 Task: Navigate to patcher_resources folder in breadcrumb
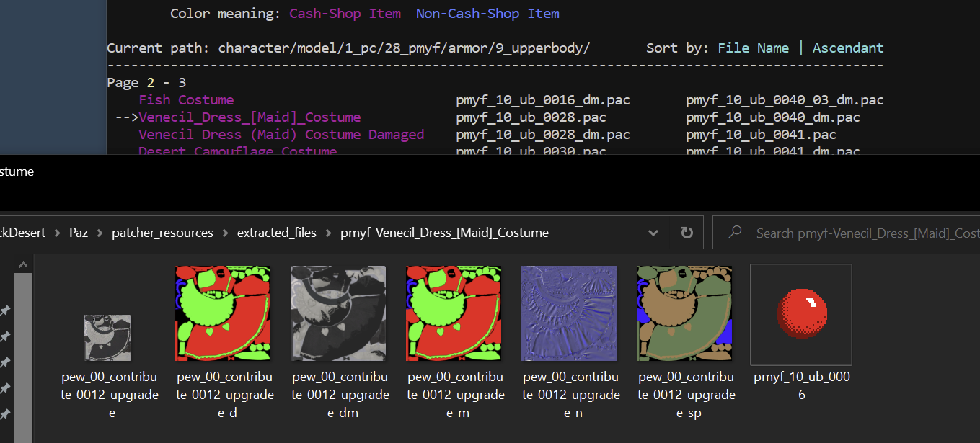tap(162, 233)
